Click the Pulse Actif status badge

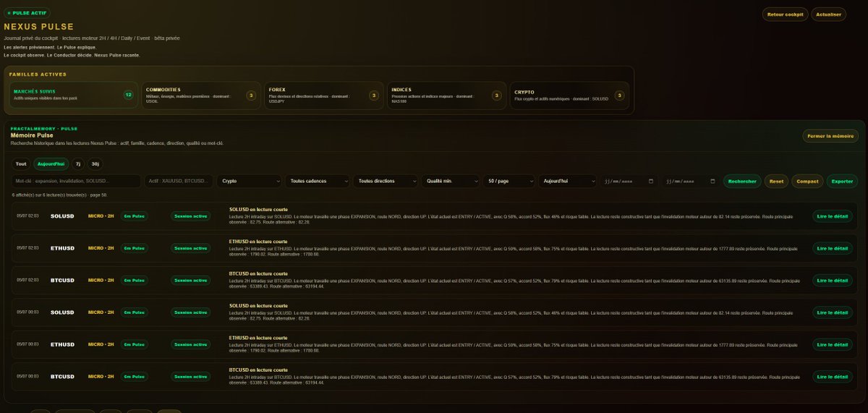pyautogui.click(x=27, y=13)
